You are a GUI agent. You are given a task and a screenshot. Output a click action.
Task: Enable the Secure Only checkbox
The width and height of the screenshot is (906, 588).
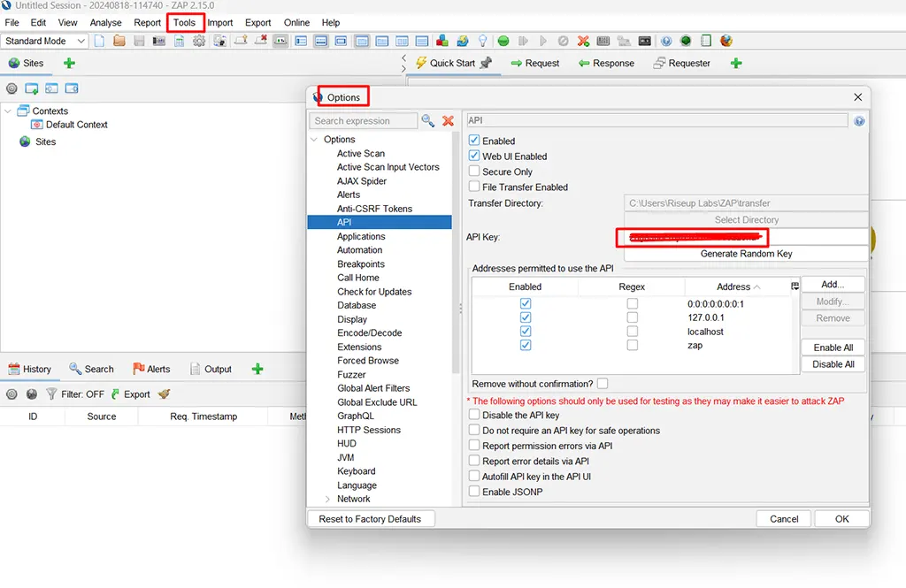(475, 172)
